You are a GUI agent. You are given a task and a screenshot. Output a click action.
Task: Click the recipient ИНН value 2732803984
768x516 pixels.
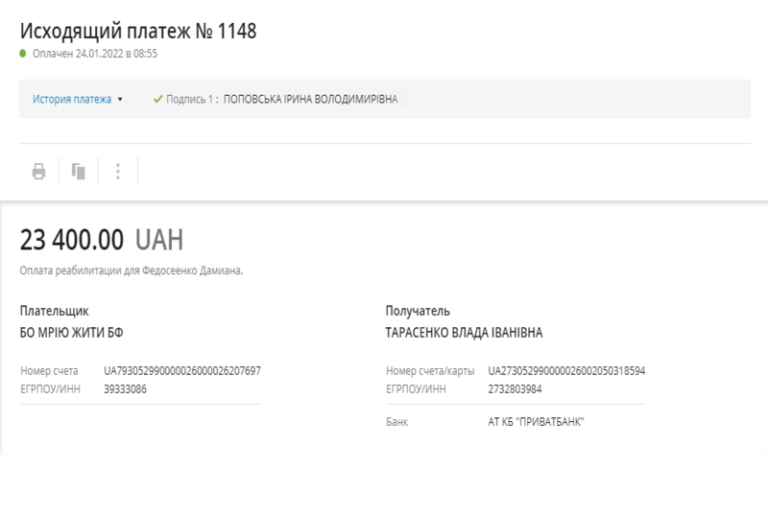click(515, 389)
